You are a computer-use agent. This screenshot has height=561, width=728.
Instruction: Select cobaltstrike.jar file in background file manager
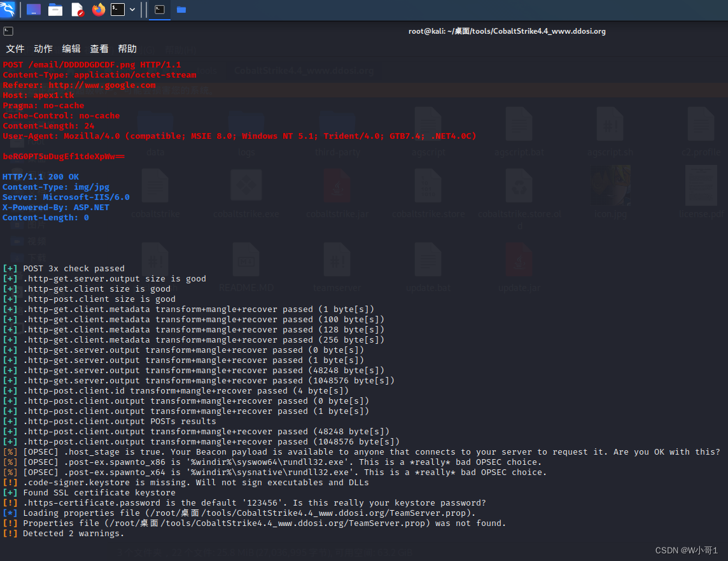point(337,192)
